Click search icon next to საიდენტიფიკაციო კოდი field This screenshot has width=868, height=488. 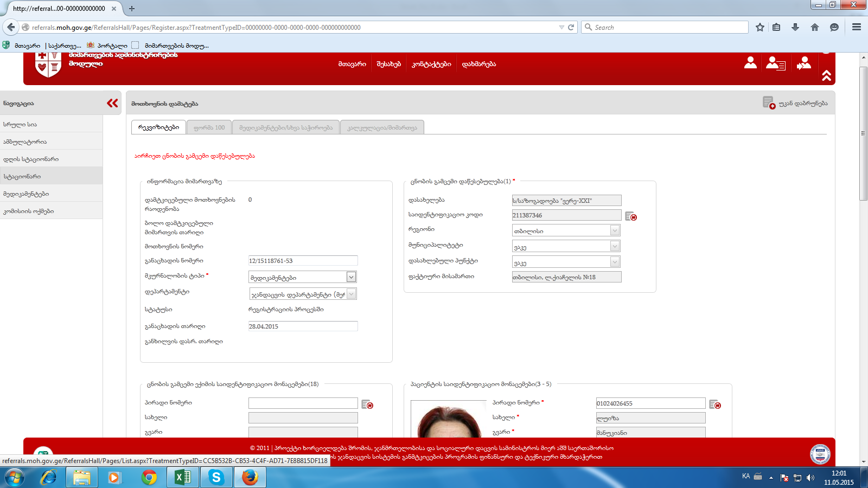[630, 216]
